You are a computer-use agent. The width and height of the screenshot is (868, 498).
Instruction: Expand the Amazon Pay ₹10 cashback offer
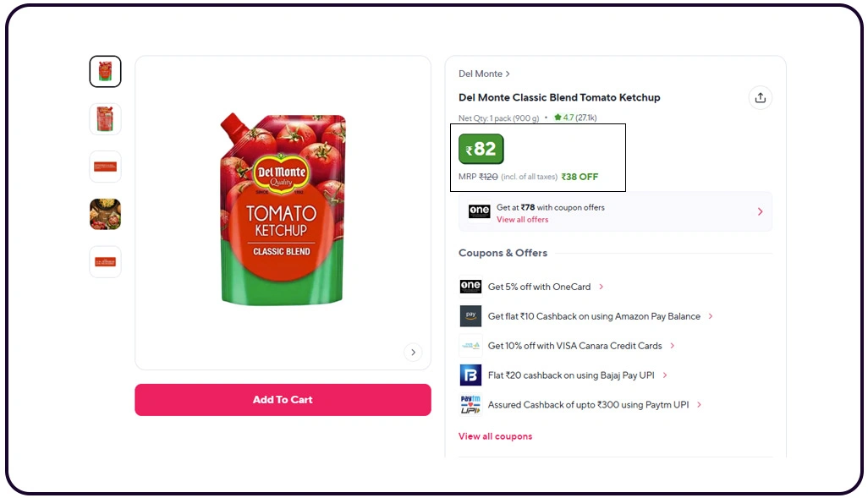coord(711,316)
